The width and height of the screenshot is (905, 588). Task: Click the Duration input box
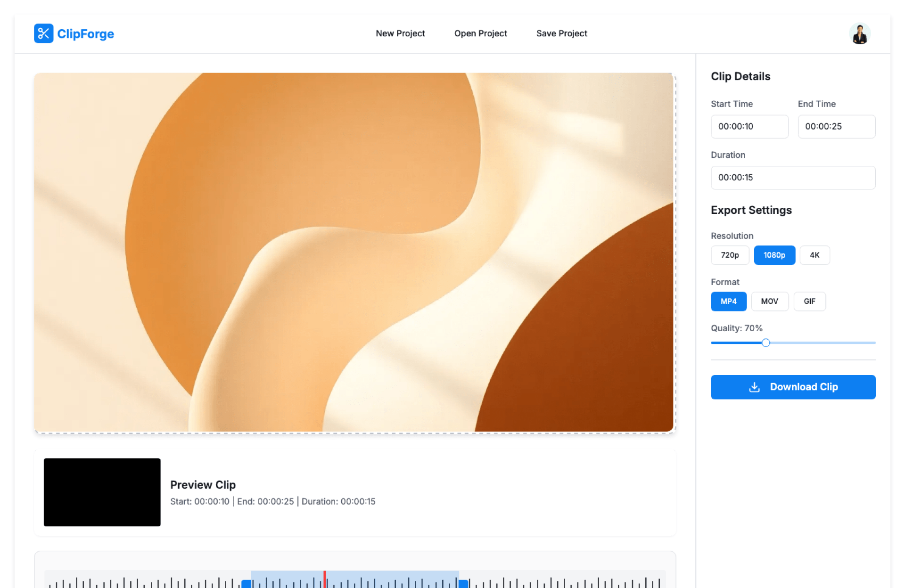792,178
